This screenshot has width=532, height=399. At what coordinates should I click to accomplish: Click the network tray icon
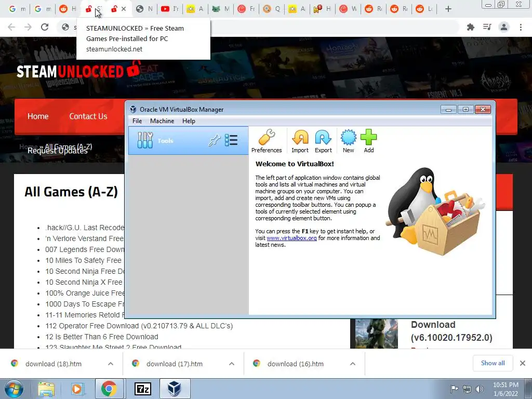click(x=467, y=389)
